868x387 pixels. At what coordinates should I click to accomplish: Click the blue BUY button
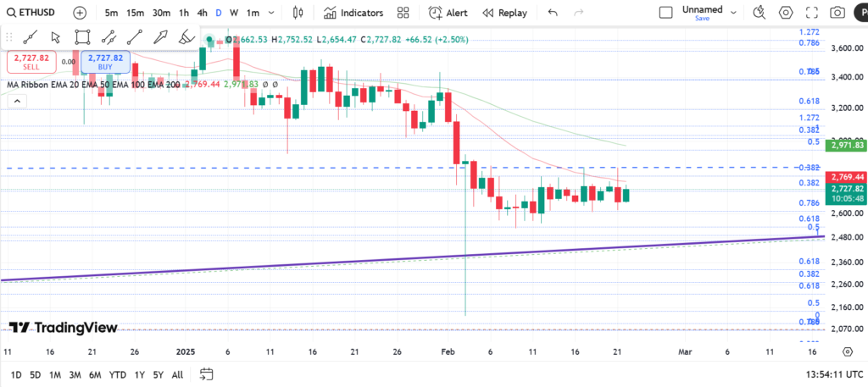[106, 62]
